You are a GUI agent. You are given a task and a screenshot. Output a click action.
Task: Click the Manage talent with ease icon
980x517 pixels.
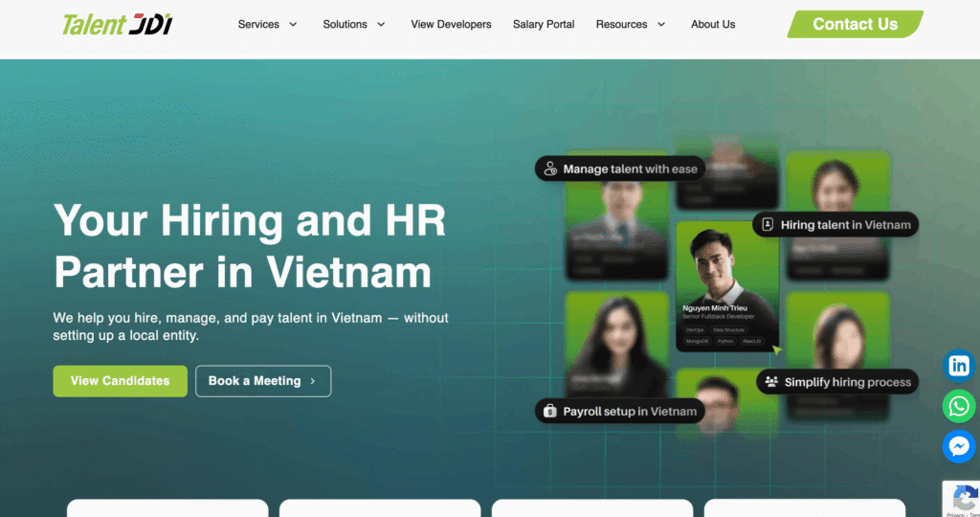point(550,169)
